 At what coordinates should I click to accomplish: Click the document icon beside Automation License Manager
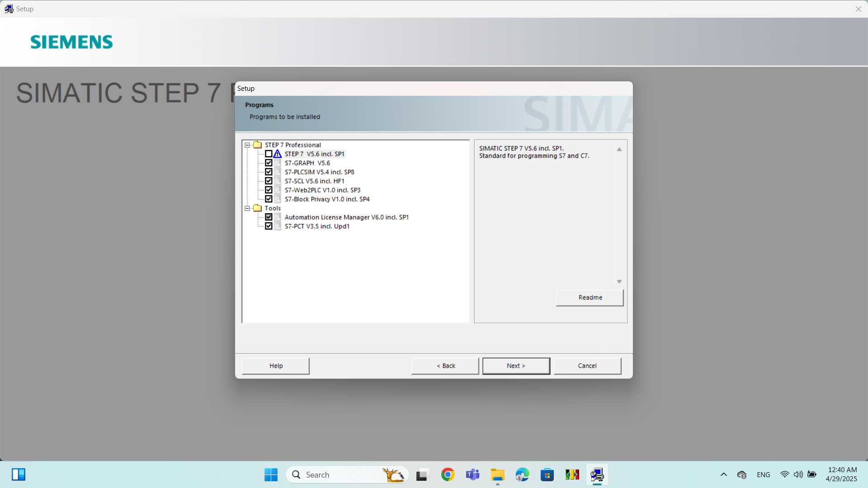click(278, 217)
